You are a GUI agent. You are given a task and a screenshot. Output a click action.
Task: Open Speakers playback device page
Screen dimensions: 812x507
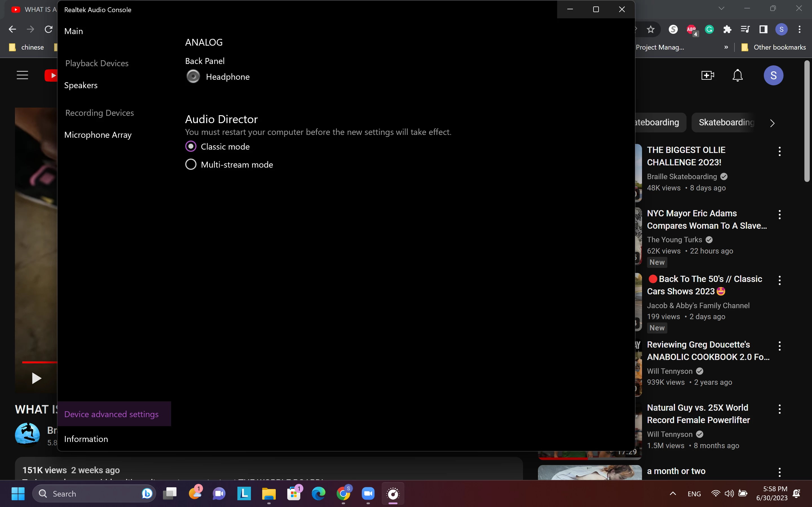(x=81, y=85)
